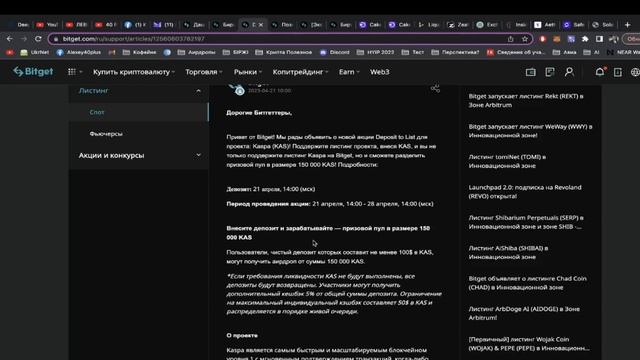Open the Launchpad 2.0 Revoland article
The height and width of the screenshot is (360, 640).
[525, 191]
